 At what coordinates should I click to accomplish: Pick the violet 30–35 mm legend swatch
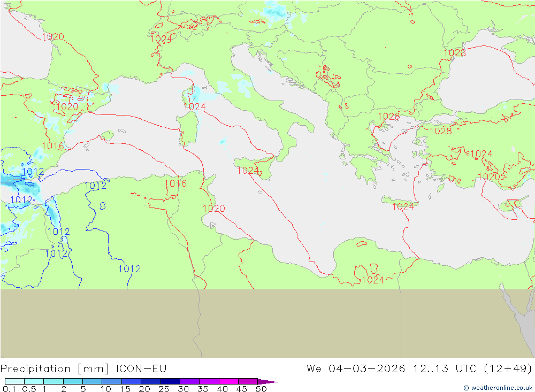point(189,381)
